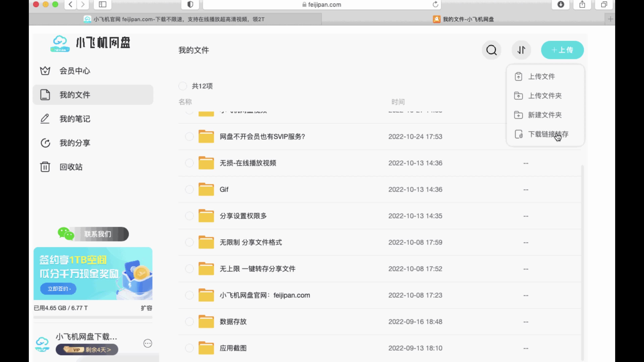Click the sort order arrows icon
The image size is (644, 362).
click(521, 50)
